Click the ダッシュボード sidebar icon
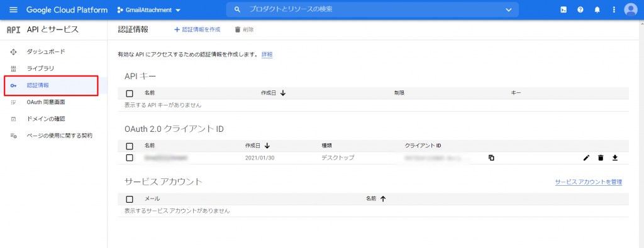Screen dimensions: 644x248 click(13, 52)
